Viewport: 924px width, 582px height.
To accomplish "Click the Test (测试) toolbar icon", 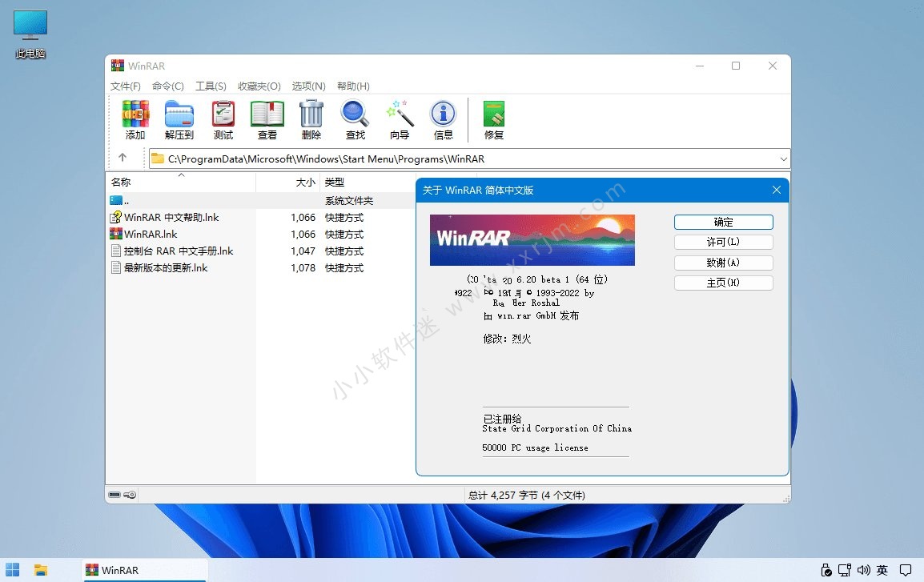I will (x=223, y=114).
